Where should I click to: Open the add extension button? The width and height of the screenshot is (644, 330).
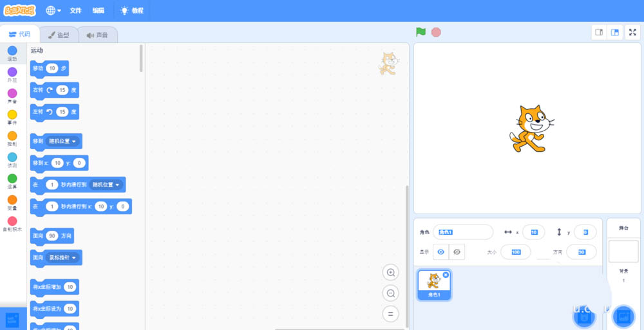click(x=12, y=319)
